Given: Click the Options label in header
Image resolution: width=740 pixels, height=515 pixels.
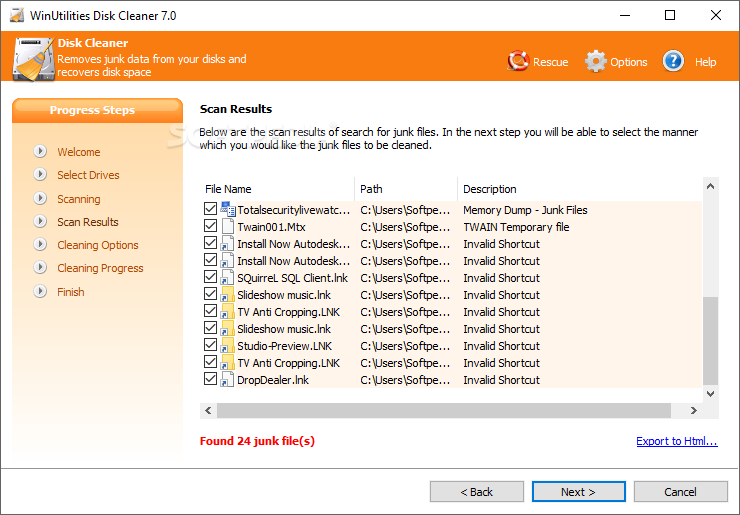Looking at the screenshot, I should (x=629, y=62).
